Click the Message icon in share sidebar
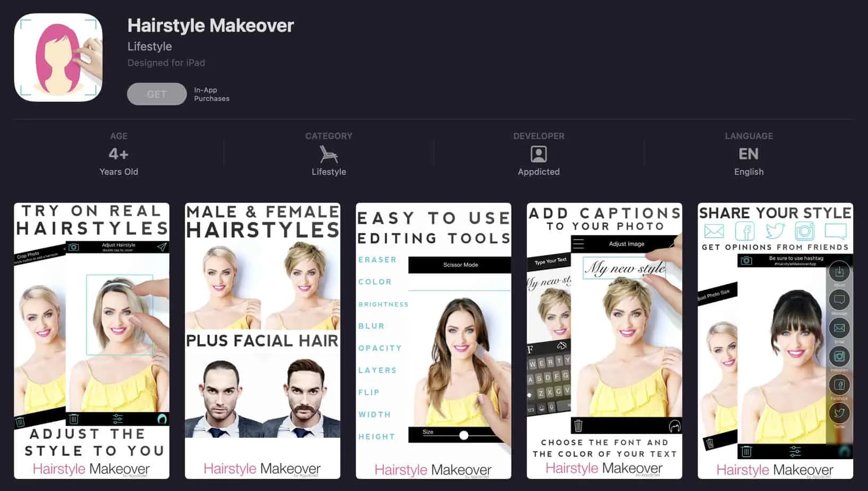This screenshot has height=491, width=868. pos(839,300)
